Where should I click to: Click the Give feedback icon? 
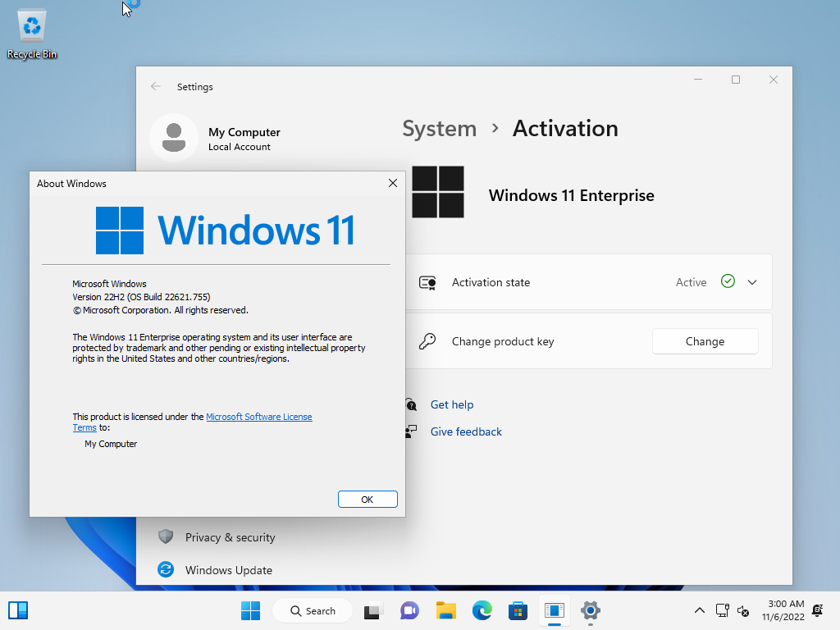411,431
